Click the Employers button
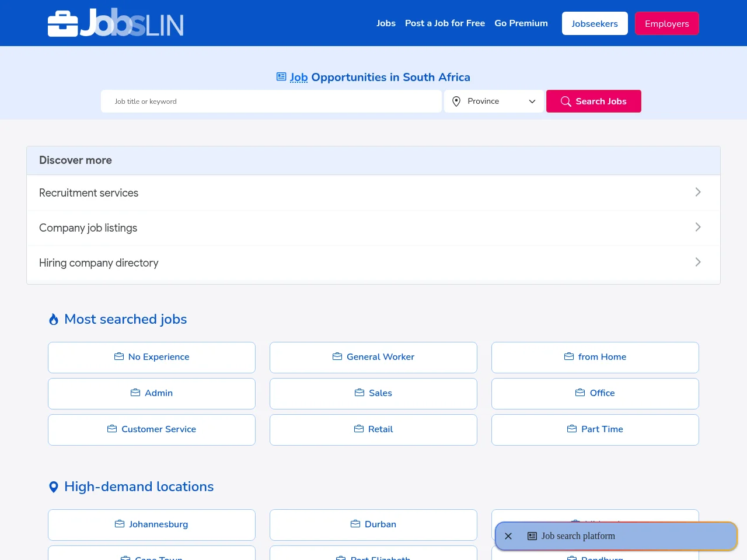 click(667, 23)
